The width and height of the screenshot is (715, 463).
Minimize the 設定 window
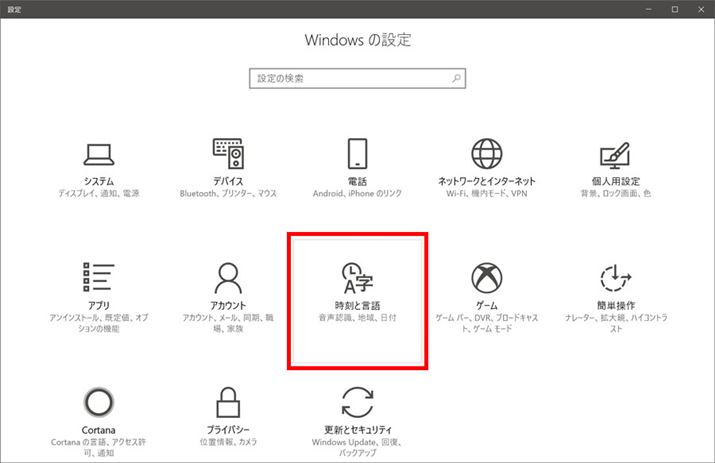[648, 9]
